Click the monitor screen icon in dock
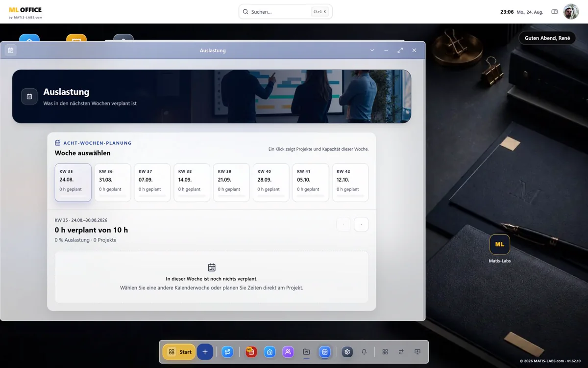This screenshot has height=368, width=588. click(417, 352)
